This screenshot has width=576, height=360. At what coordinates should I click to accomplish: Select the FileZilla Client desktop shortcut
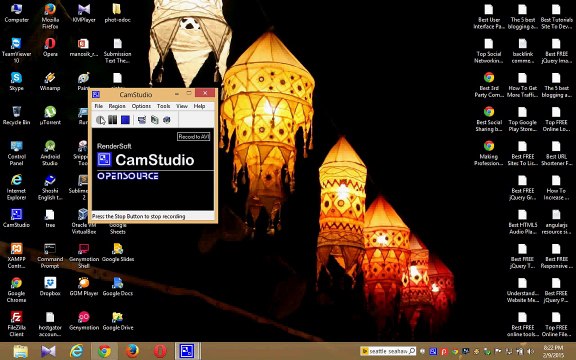(x=17, y=324)
